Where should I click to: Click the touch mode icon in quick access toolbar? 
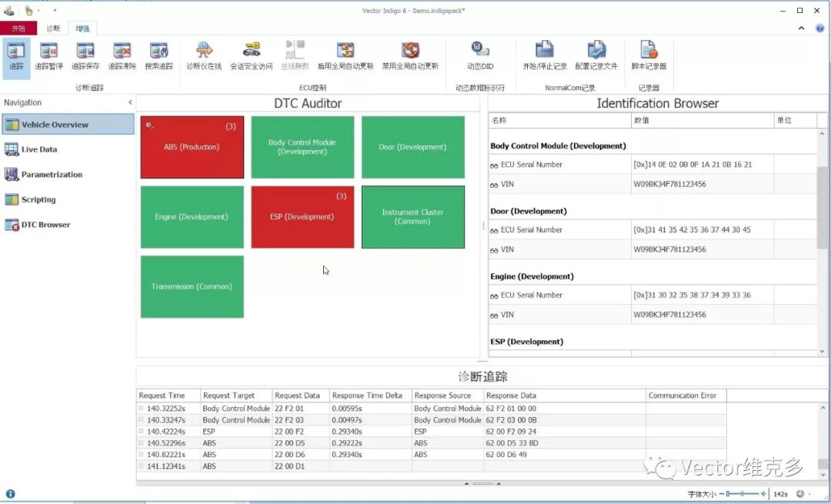point(28,11)
